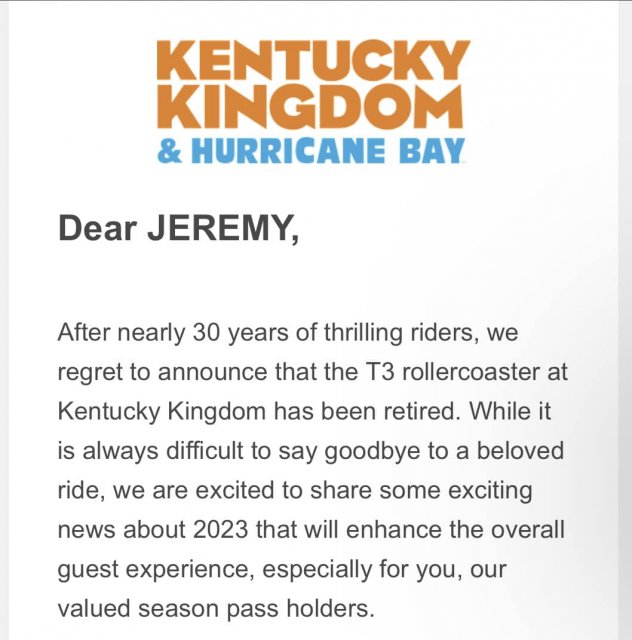Click the word KENTUCKY in the logo
This screenshot has height=640, width=632.
coord(314,60)
